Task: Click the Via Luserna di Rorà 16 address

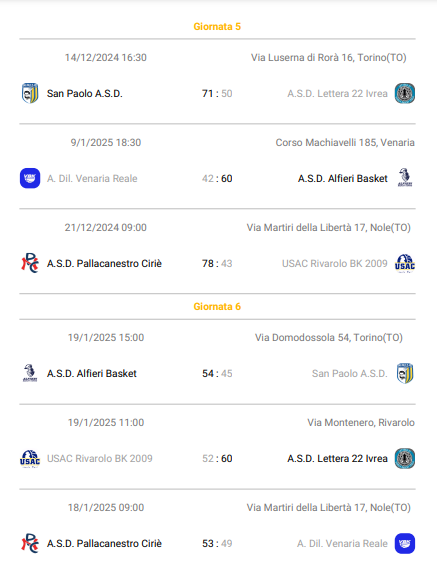Action: [x=329, y=58]
